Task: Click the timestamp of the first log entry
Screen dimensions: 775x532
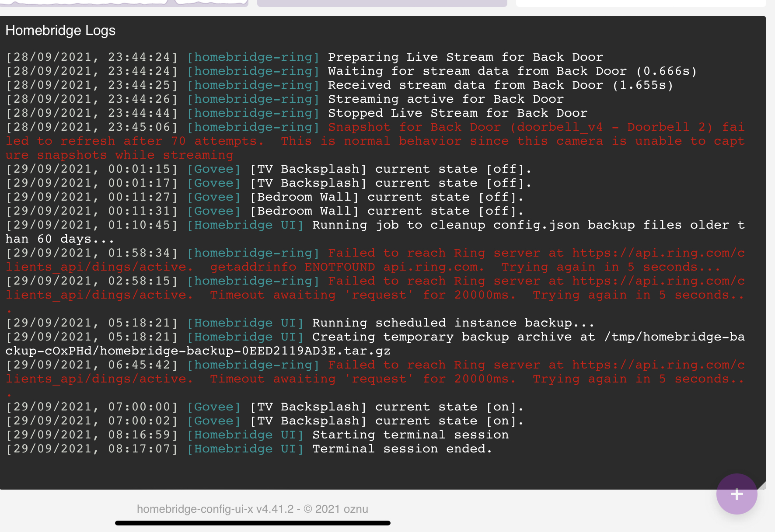Action: [x=91, y=57]
